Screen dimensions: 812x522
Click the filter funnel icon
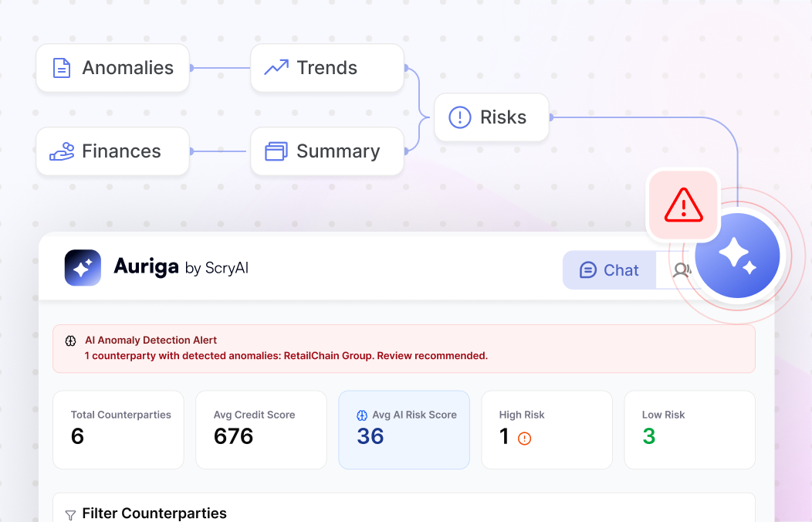click(70, 515)
